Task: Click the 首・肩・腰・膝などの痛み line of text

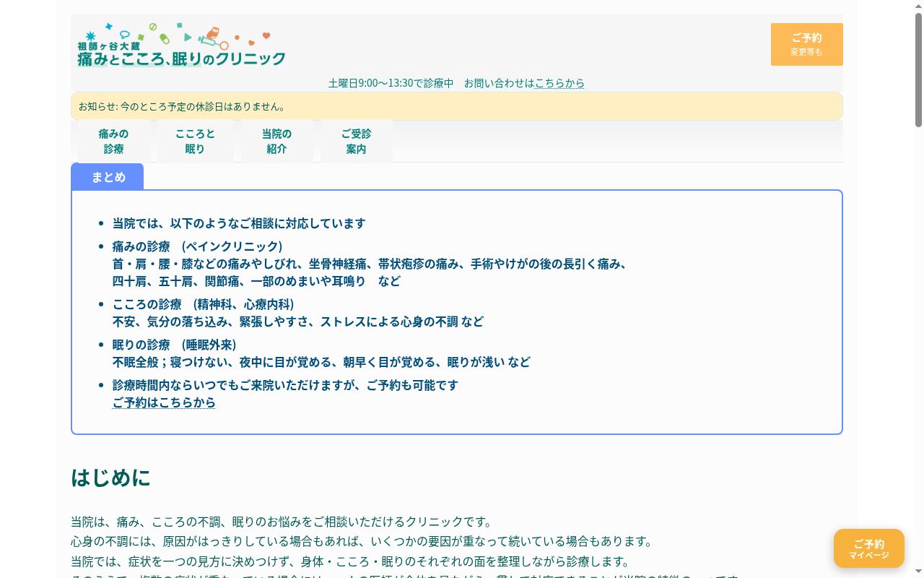Action: (x=370, y=264)
